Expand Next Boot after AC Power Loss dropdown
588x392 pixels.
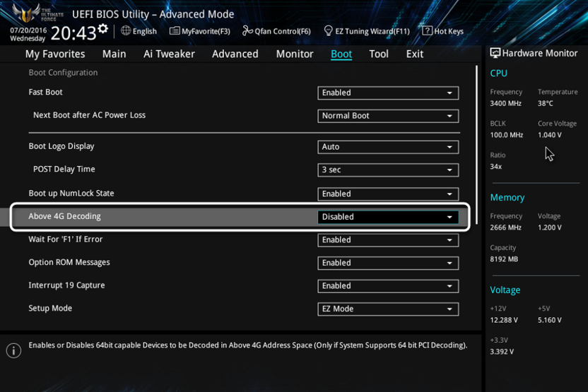click(x=388, y=116)
